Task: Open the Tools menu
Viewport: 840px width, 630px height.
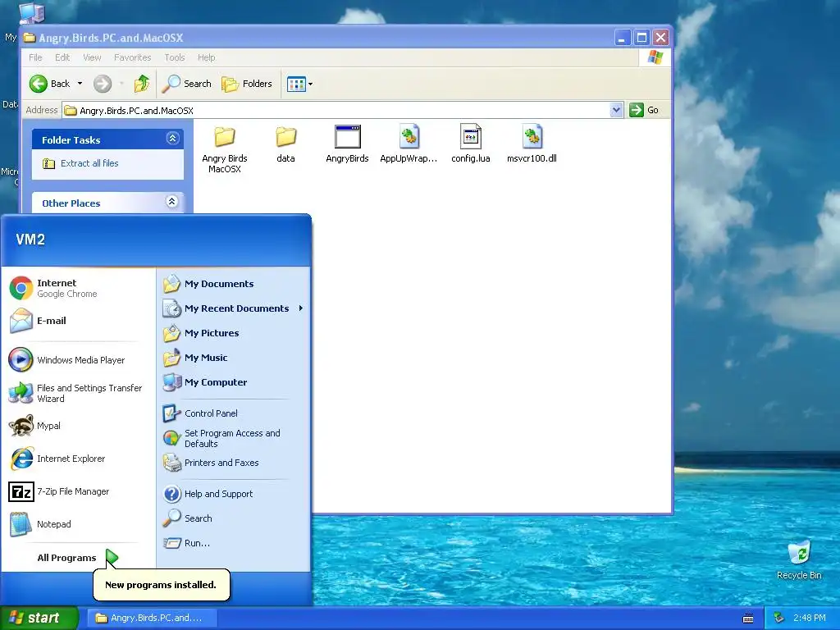Action: [x=175, y=57]
